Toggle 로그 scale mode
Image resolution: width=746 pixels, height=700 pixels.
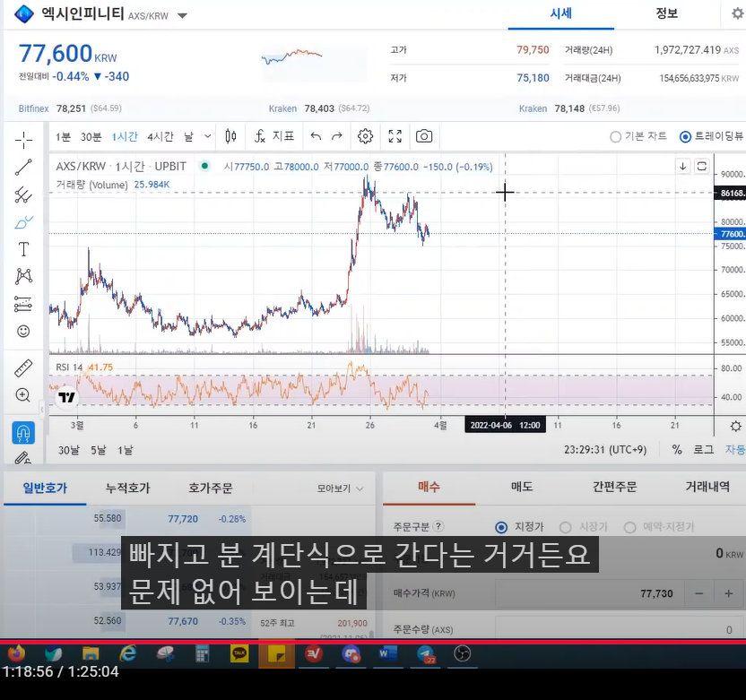[x=703, y=450]
